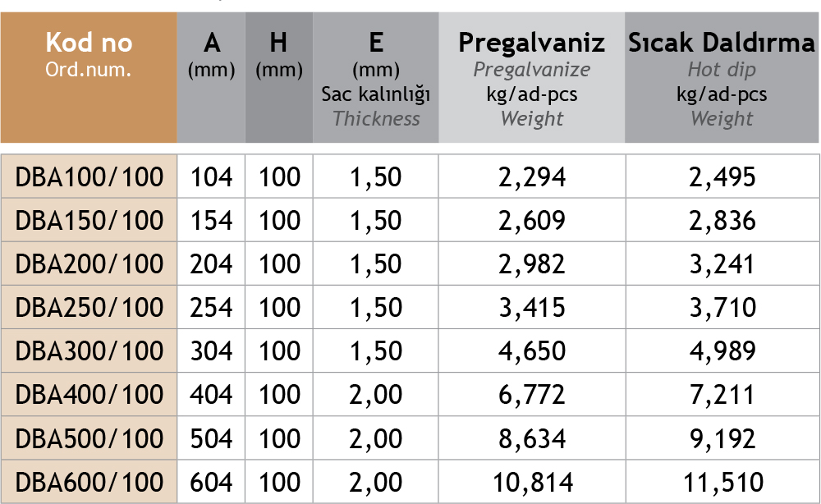Select the 4,650 pregalvanize weight cell
This screenshot has width=821, height=504.
[532, 351]
